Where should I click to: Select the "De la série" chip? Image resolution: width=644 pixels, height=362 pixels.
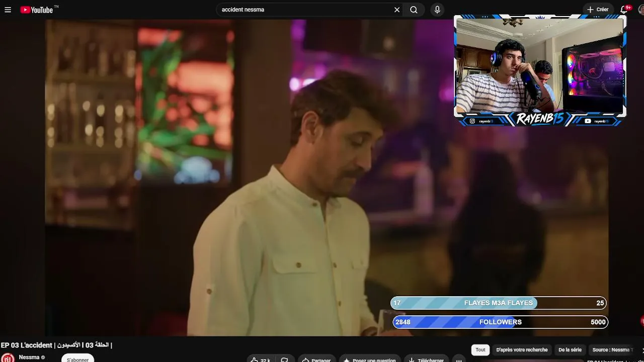click(570, 350)
